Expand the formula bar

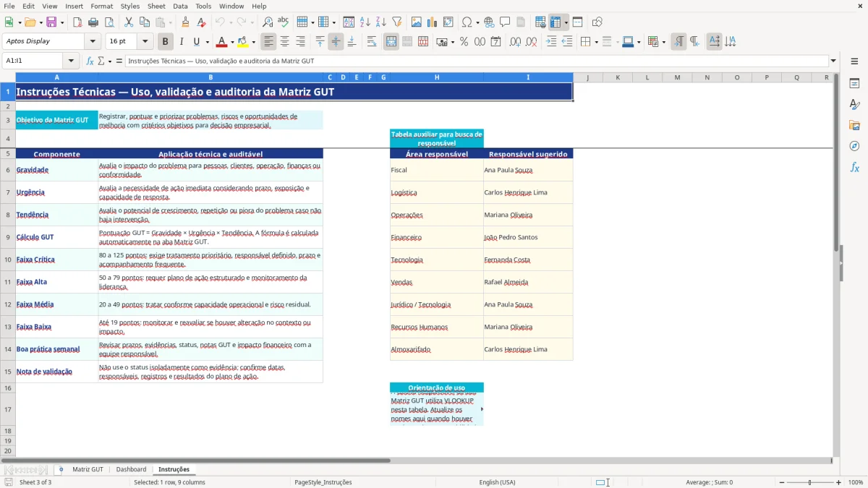pos(833,61)
